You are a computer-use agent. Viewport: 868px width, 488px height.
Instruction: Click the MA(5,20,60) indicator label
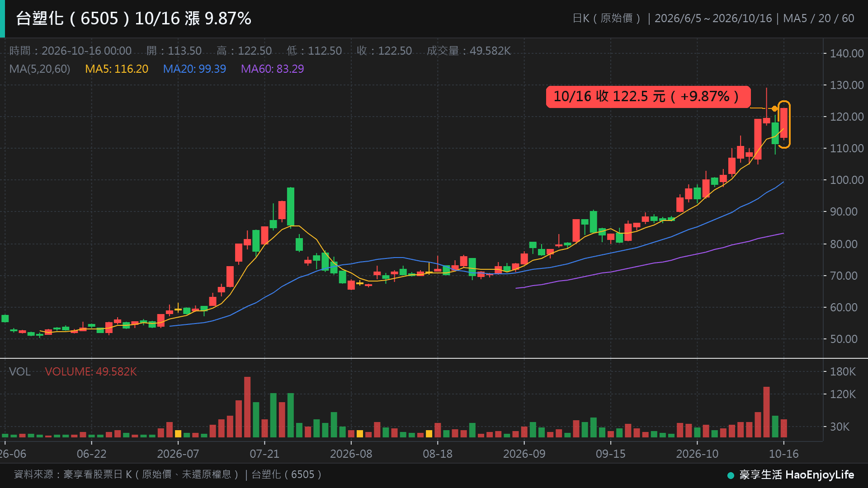point(40,69)
